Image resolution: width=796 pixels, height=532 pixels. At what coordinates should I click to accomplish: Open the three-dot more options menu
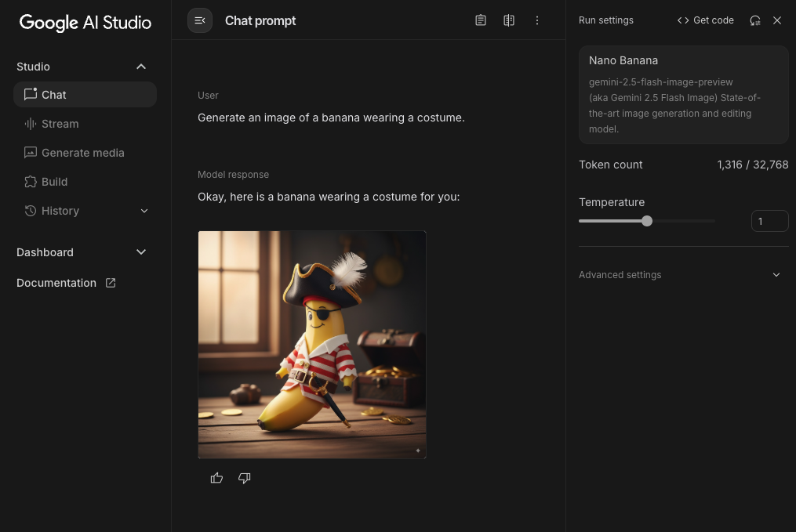coord(537,20)
